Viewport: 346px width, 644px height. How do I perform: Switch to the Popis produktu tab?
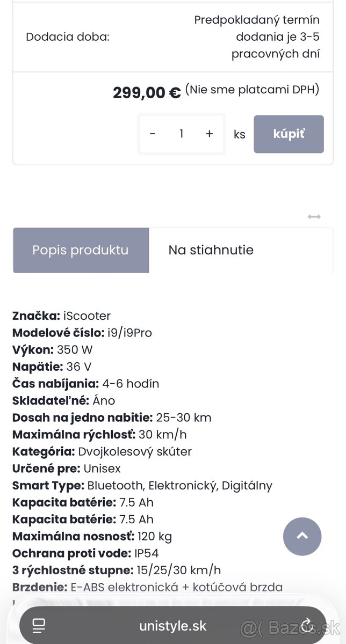(x=81, y=250)
